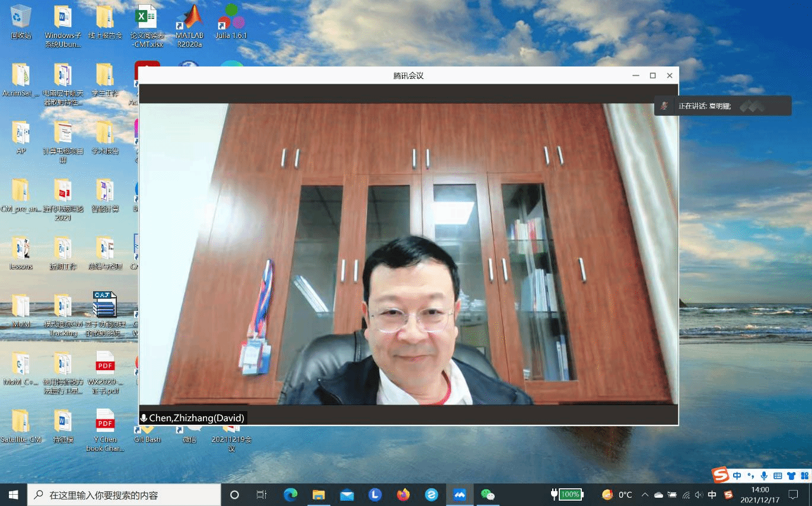812x506 pixels.
Task: Open the volume control in system tray
Action: 699,495
